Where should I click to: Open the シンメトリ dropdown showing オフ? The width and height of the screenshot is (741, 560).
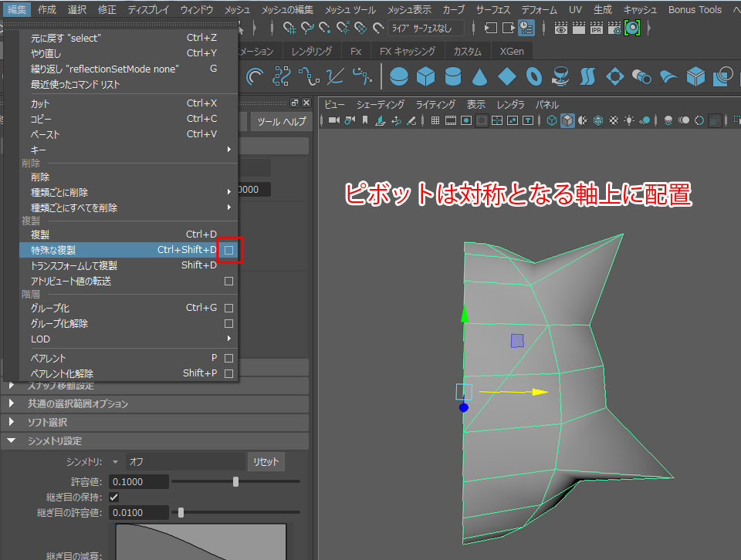tap(186, 462)
